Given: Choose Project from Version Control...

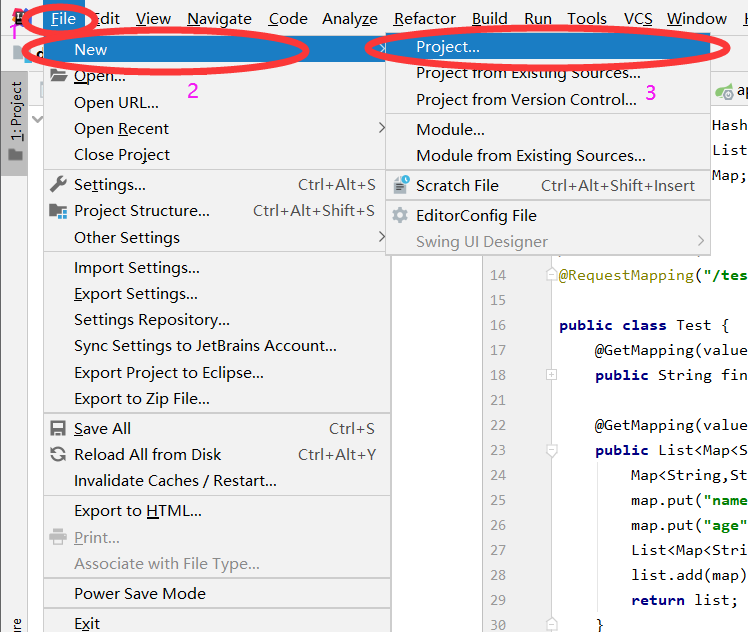Looking at the screenshot, I should 548,99.
